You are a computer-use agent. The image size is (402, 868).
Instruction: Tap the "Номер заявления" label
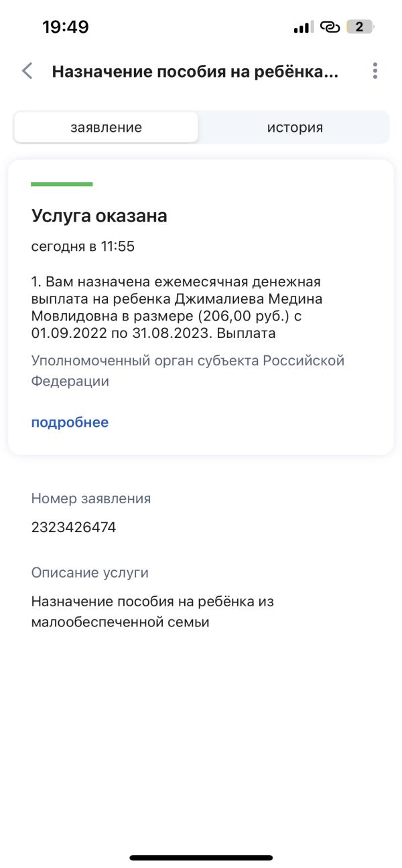91,499
